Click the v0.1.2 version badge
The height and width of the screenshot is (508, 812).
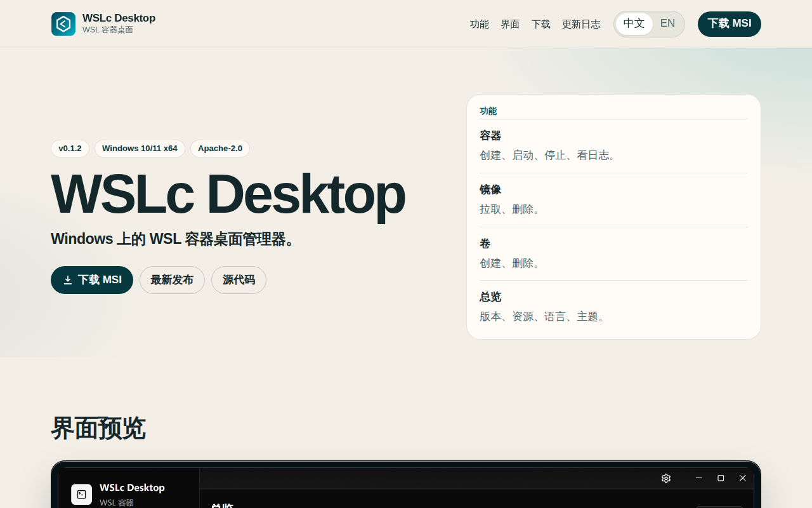click(x=70, y=149)
